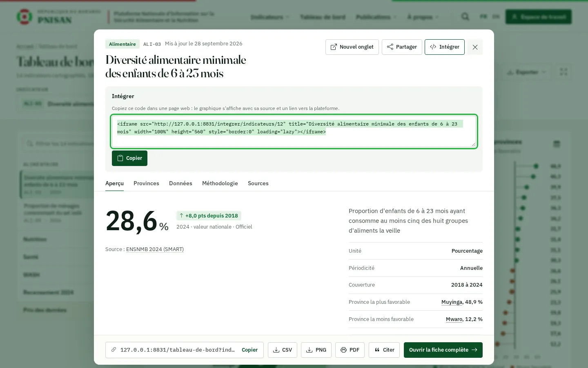
Task: Open the Méthodologie tab
Action: [x=220, y=183]
